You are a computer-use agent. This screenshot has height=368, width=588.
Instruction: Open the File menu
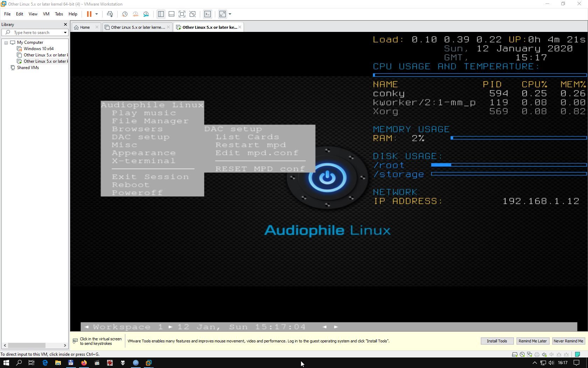[x=7, y=14]
